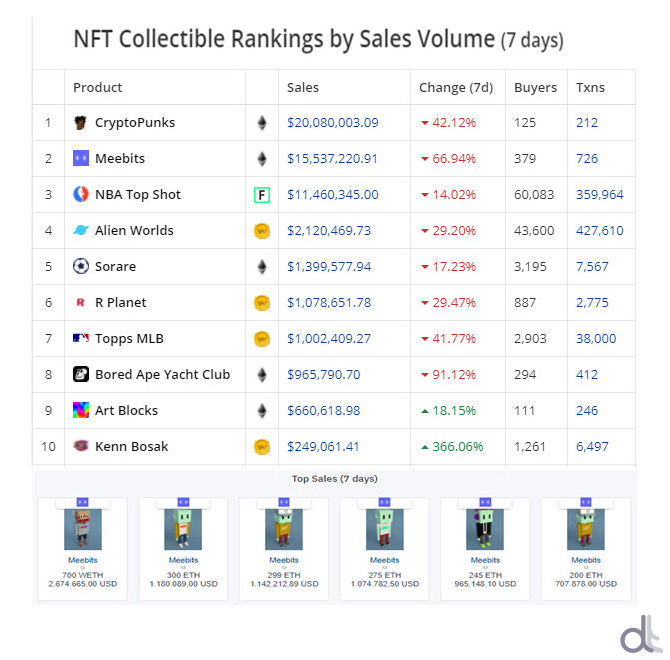The image size is (670, 660).
Task: Select the NBA Top Shot product name
Action: [138, 194]
